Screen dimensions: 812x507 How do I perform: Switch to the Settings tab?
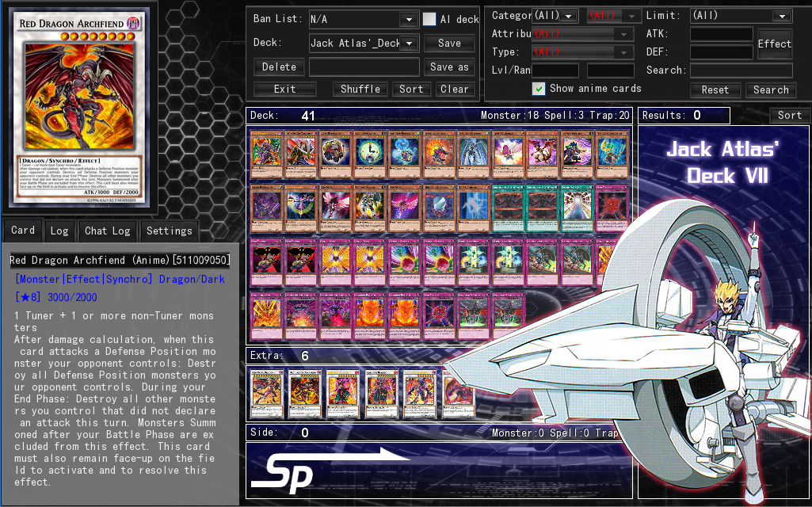(x=170, y=231)
